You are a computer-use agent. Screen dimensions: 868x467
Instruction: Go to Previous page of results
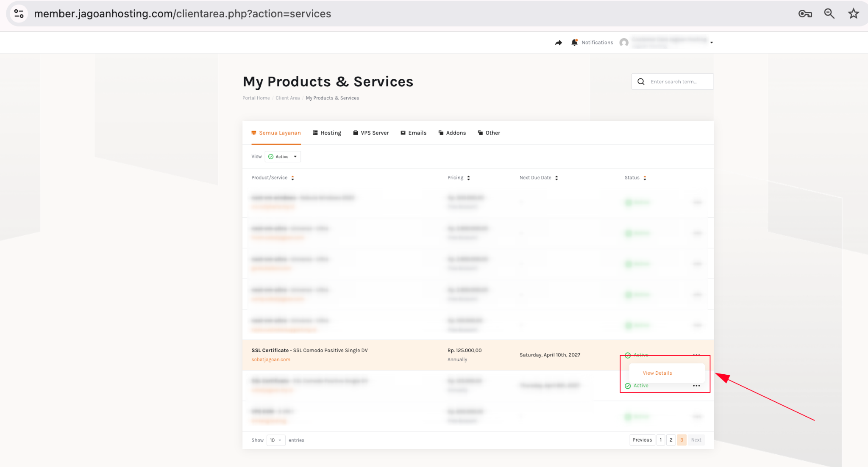coord(642,440)
